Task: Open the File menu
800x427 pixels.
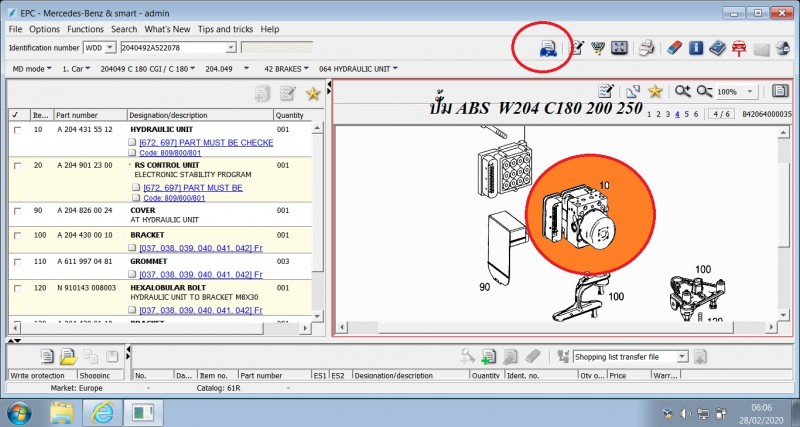Action: (15, 29)
